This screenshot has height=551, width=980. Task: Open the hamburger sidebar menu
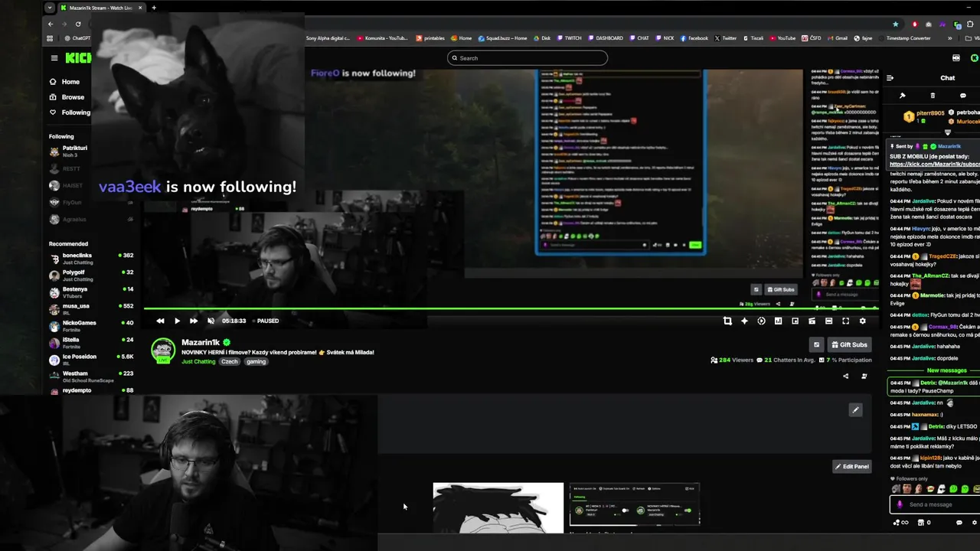point(54,58)
